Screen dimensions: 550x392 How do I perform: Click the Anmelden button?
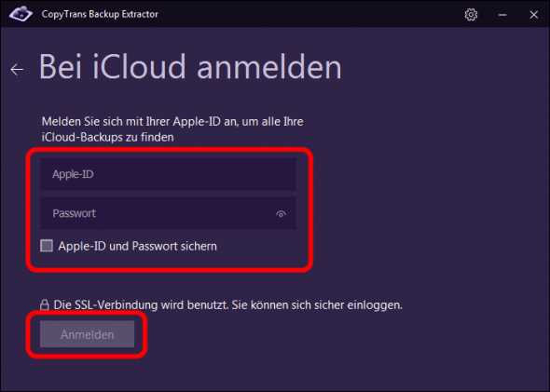tap(87, 334)
